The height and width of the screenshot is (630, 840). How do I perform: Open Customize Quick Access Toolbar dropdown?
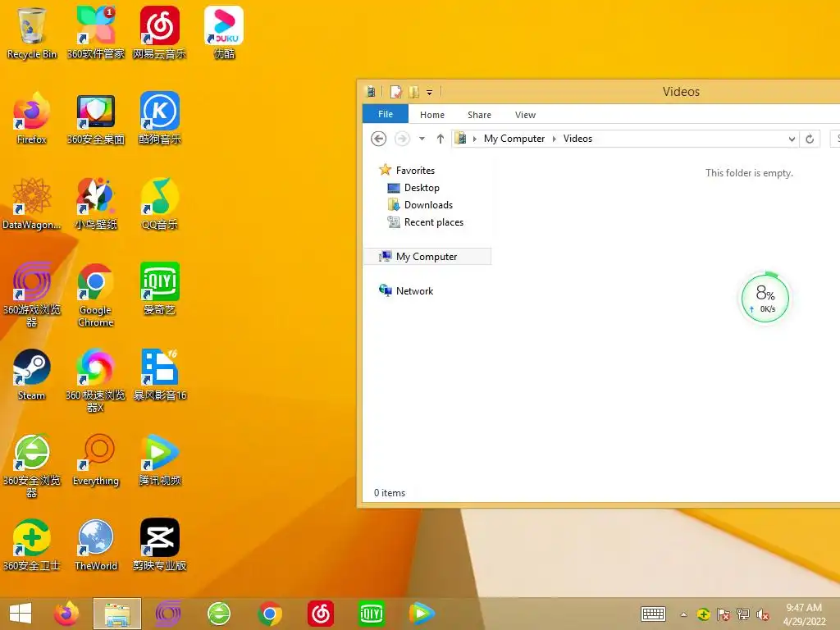click(x=429, y=92)
